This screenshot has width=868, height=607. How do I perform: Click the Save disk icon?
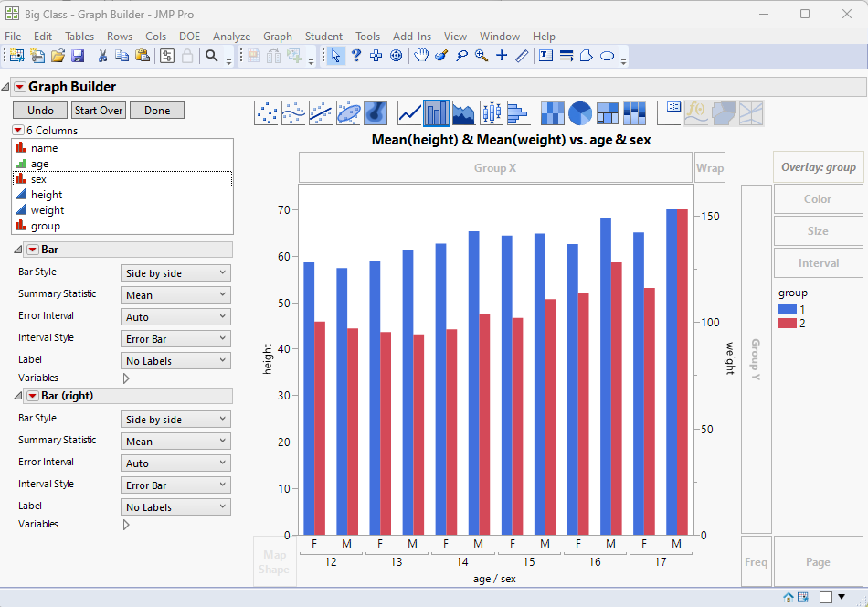coord(79,56)
